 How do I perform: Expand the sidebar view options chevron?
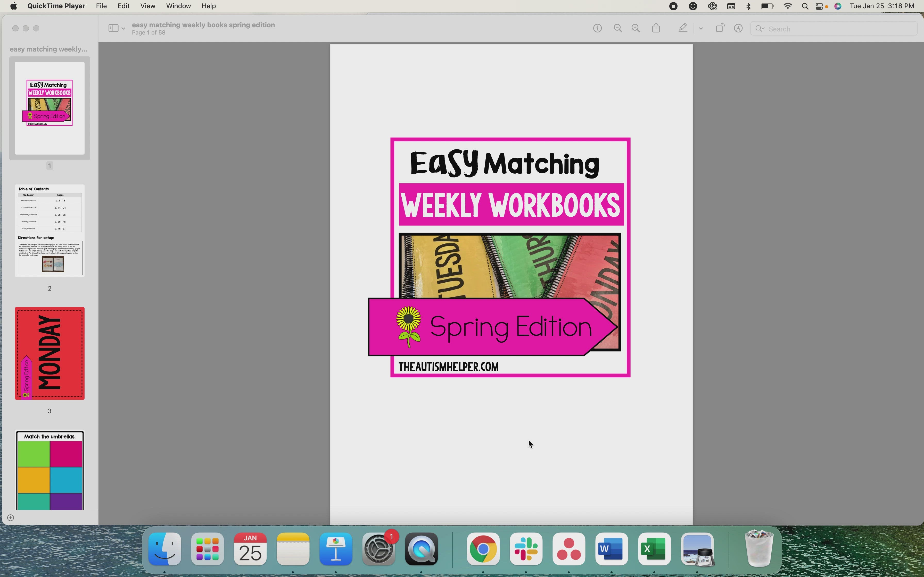point(123,28)
